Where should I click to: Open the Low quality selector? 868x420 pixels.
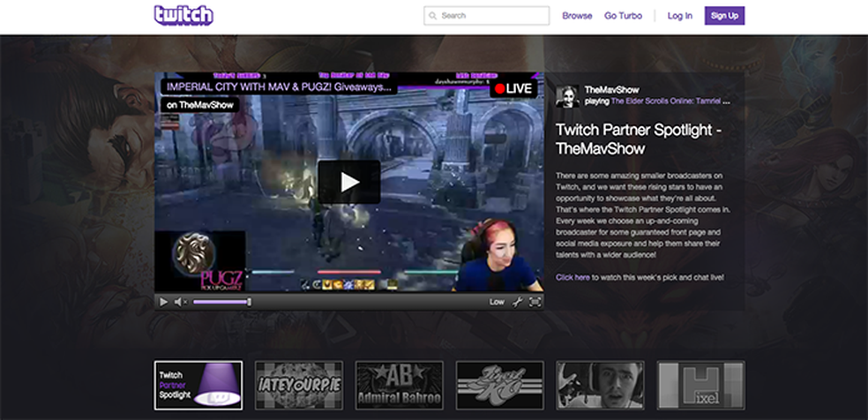[497, 302]
